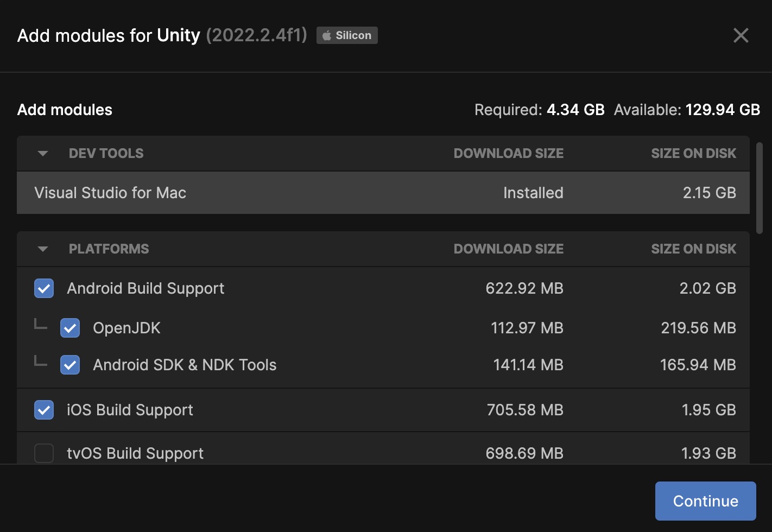The height and width of the screenshot is (532, 772).
Task: Close the Add modules dialog
Action: (x=741, y=35)
